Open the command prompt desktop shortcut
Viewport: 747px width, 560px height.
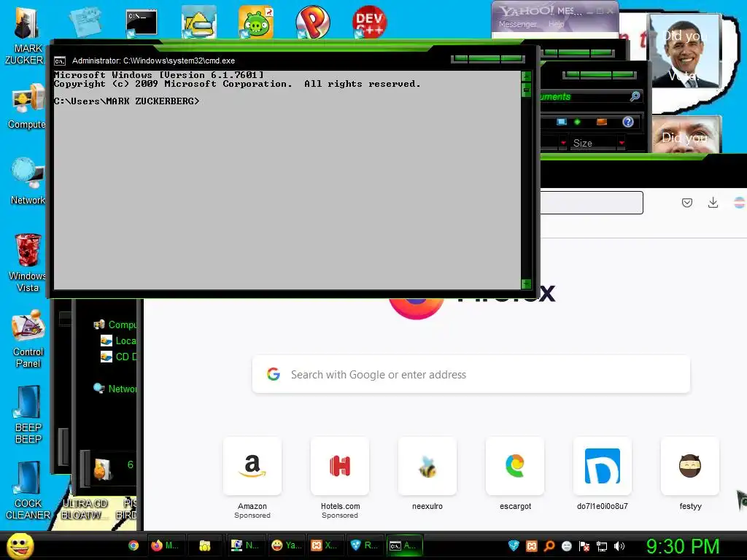point(141,23)
